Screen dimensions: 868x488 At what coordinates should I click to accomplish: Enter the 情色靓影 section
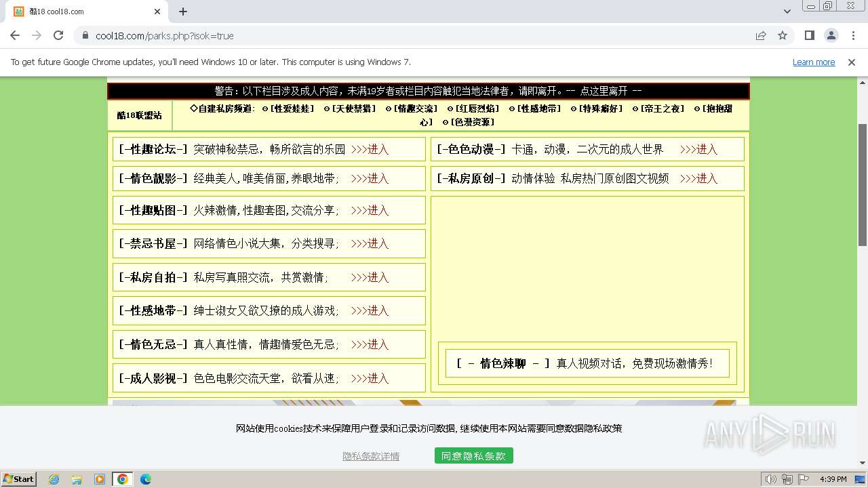click(370, 178)
